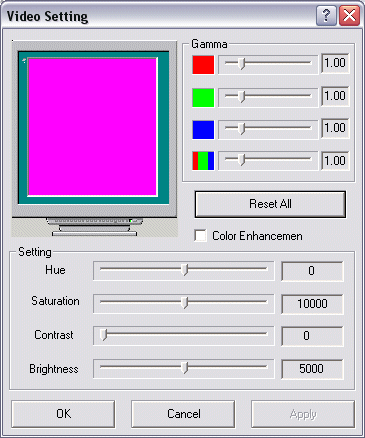This screenshot has width=365, height=438.
Task: Click the blue gamma value field
Action: click(x=335, y=128)
